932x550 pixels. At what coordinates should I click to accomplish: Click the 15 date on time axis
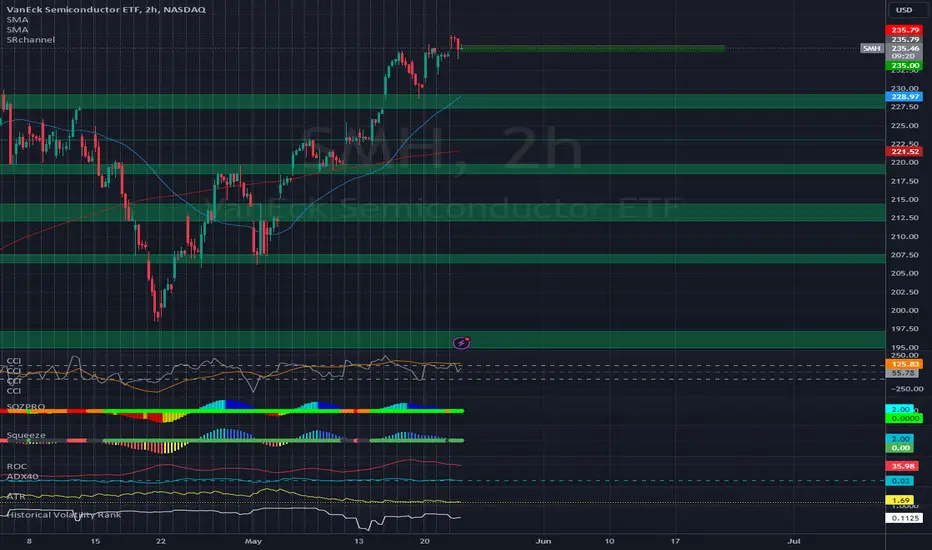click(x=95, y=541)
